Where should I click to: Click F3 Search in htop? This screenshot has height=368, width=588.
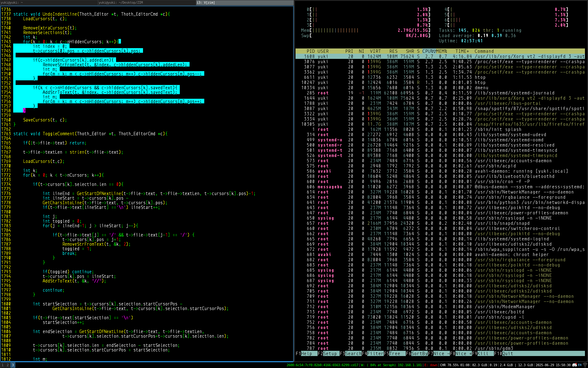351,354
